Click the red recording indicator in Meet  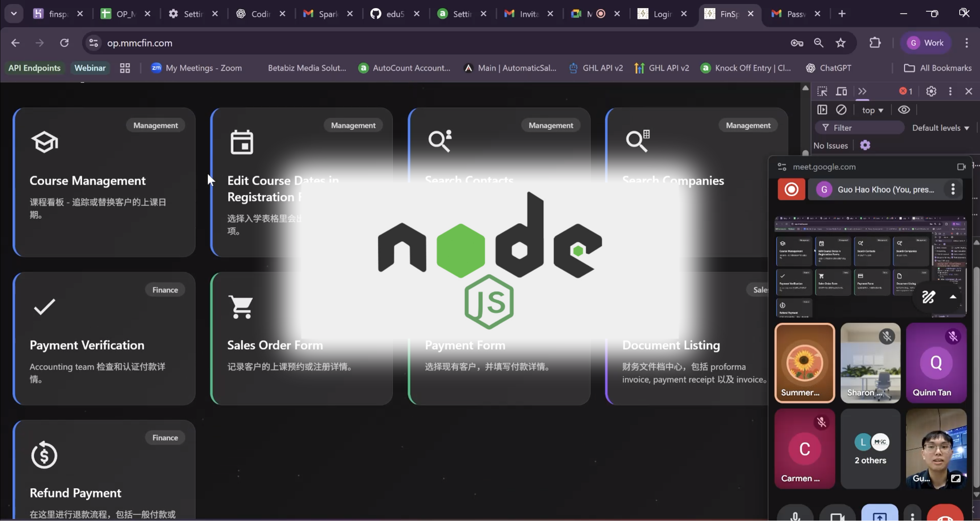[791, 189]
